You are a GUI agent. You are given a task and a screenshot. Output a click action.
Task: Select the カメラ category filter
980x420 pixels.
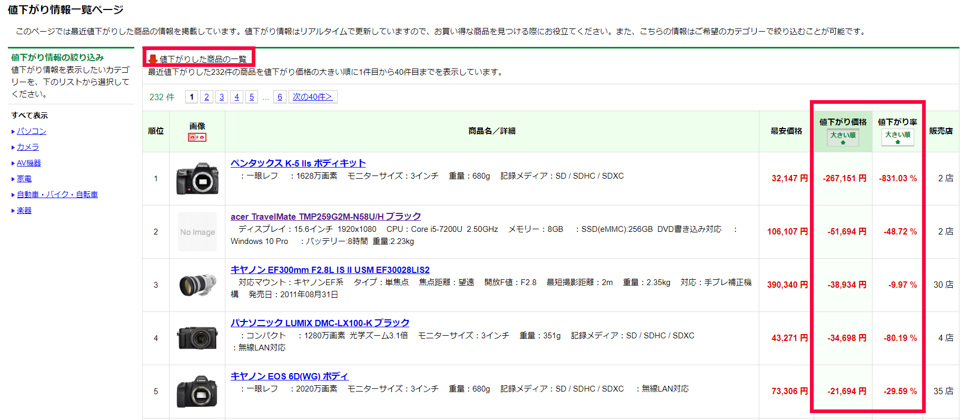coord(28,147)
